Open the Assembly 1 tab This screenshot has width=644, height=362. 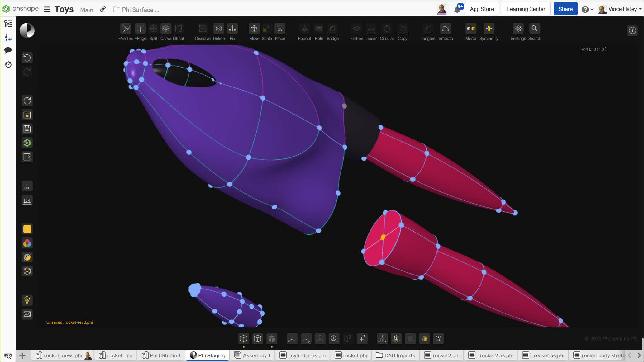tap(253, 355)
